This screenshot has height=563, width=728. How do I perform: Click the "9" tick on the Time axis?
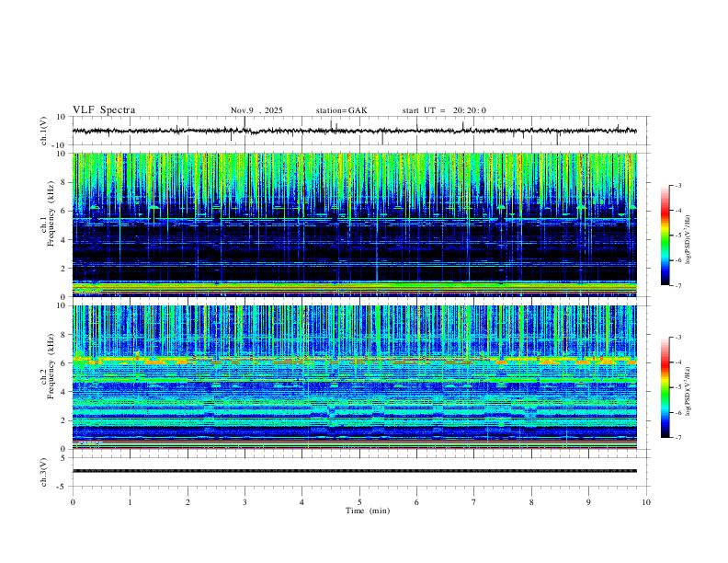tap(588, 502)
